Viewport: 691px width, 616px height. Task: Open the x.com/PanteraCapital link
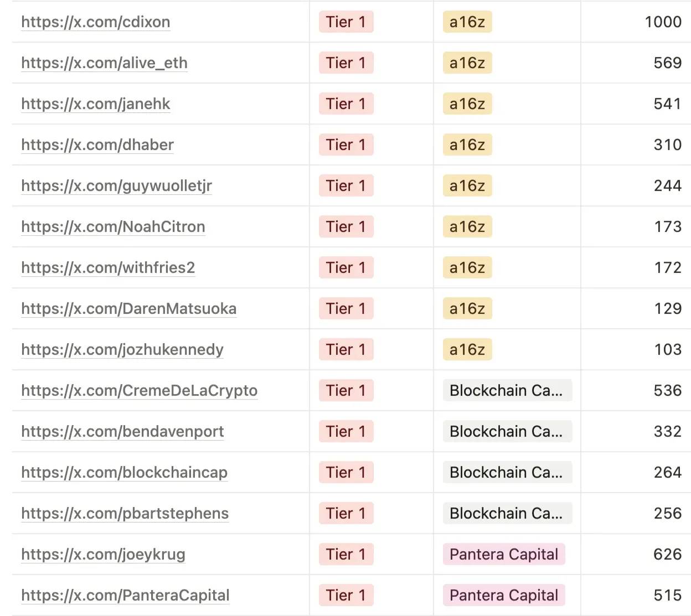tap(125, 596)
